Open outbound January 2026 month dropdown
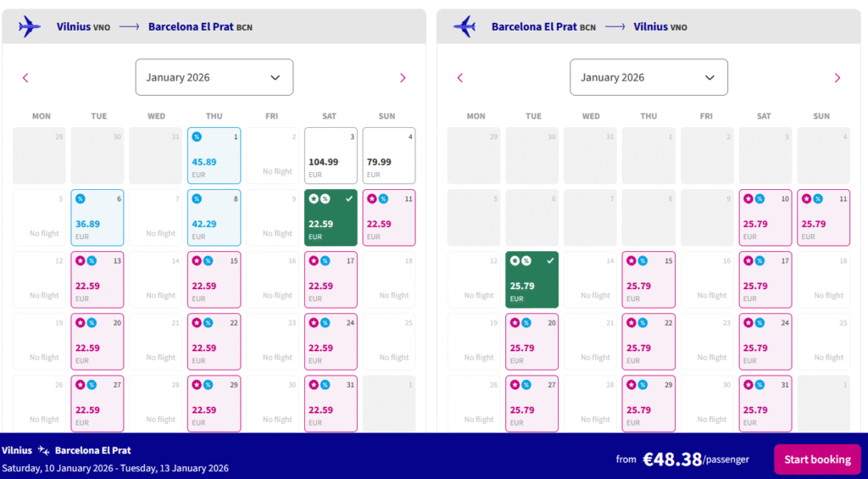868x479 pixels. (214, 77)
